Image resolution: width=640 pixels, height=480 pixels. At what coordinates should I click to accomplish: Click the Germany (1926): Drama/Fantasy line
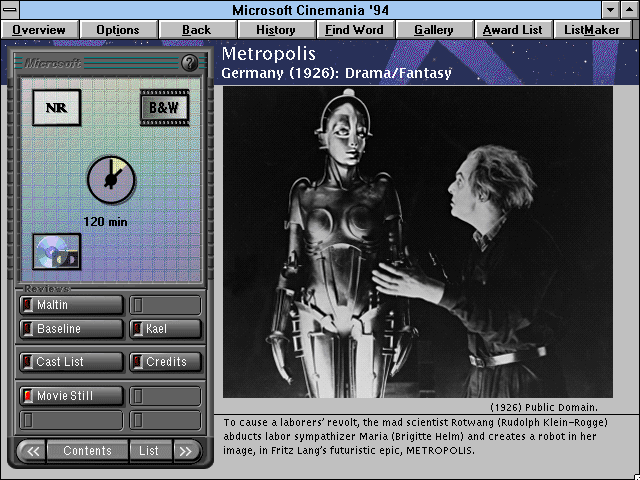(x=336, y=73)
